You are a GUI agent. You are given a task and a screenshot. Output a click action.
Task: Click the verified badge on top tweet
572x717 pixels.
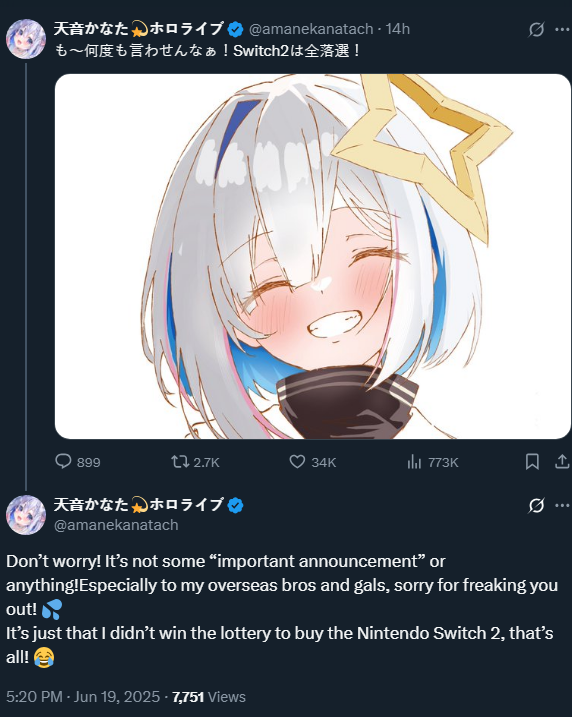235,30
